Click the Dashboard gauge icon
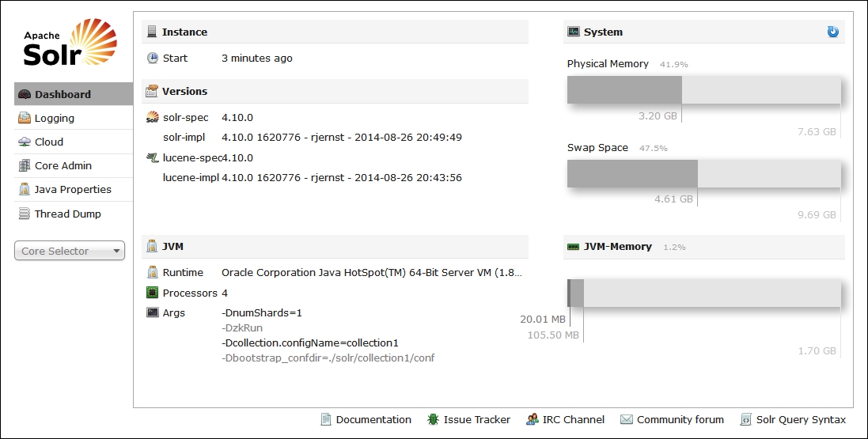The image size is (868, 439). coord(25,95)
